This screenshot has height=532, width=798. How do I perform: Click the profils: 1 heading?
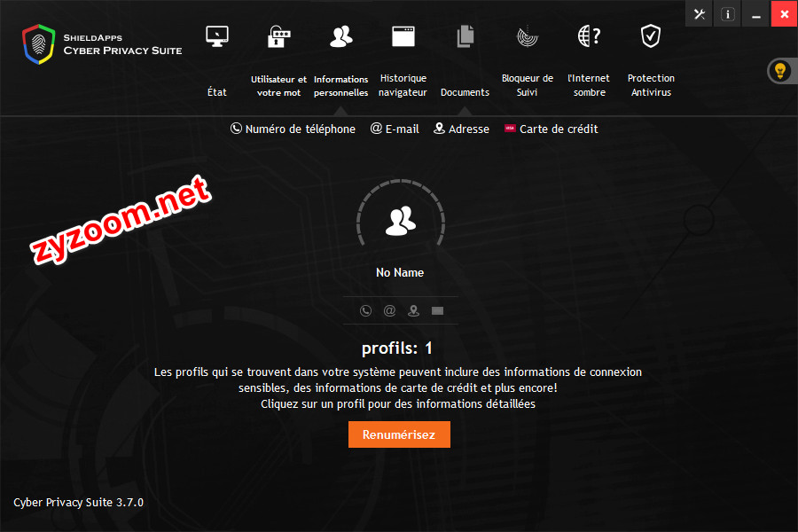397,348
